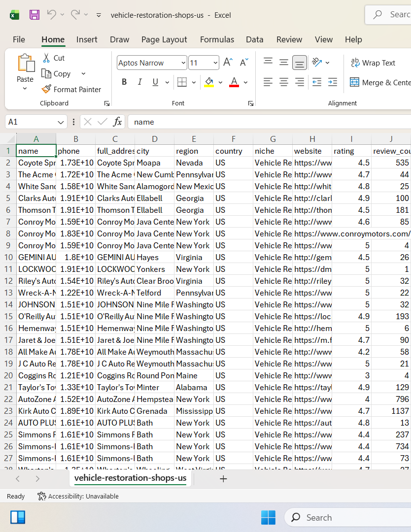Toggle Bottom Align

(x=299, y=63)
